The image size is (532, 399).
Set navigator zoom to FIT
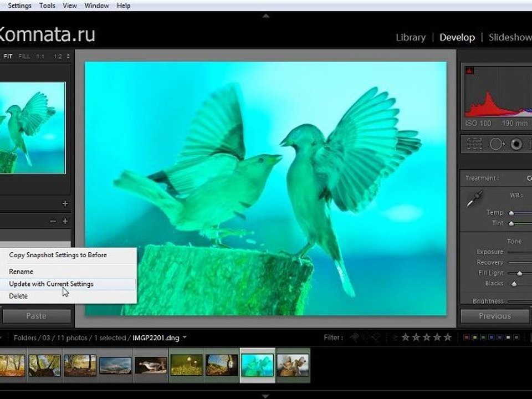tap(8, 57)
